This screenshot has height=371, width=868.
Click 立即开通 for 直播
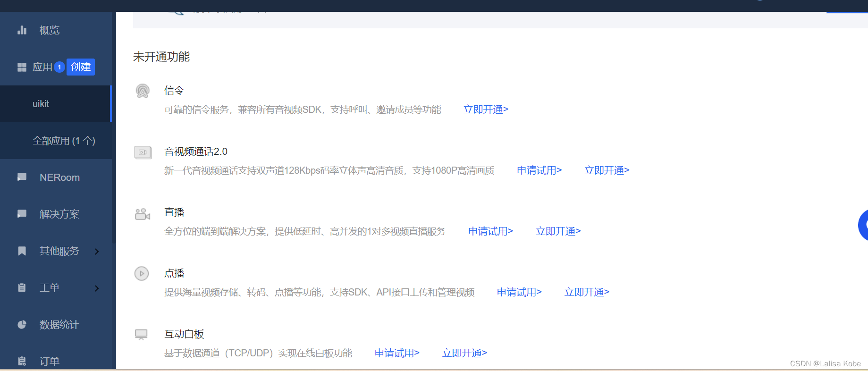[558, 231]
